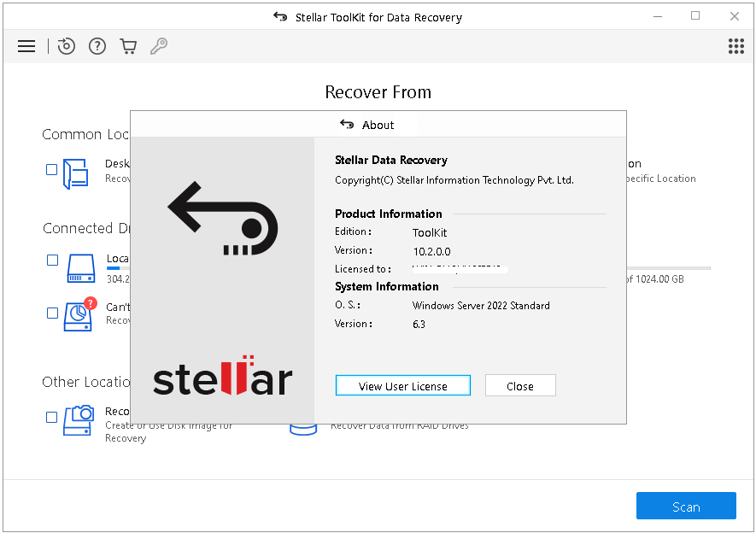This screenshot has height=533, width=756.
Task: Open the nine-dot apps grid icon
Action: [x=735, y=46]
